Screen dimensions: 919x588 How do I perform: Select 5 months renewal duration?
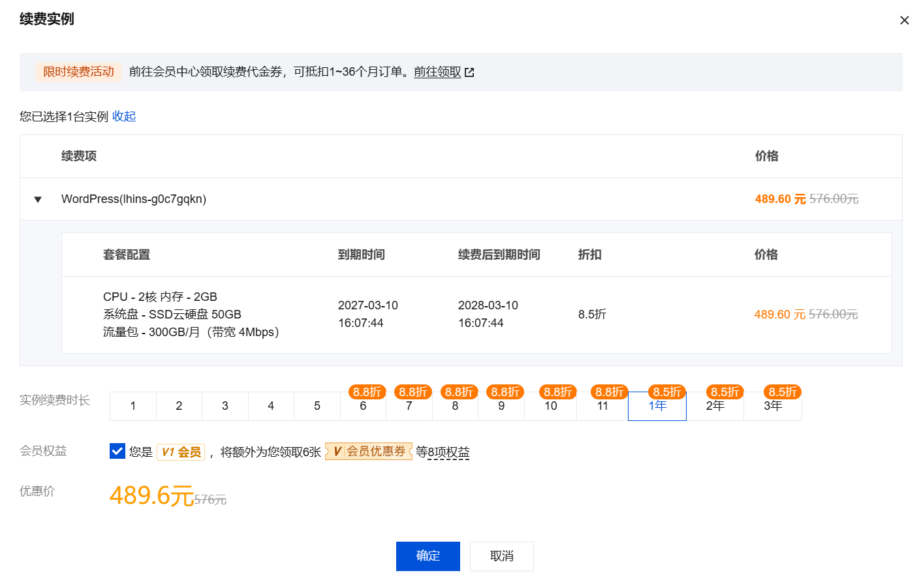317,406
